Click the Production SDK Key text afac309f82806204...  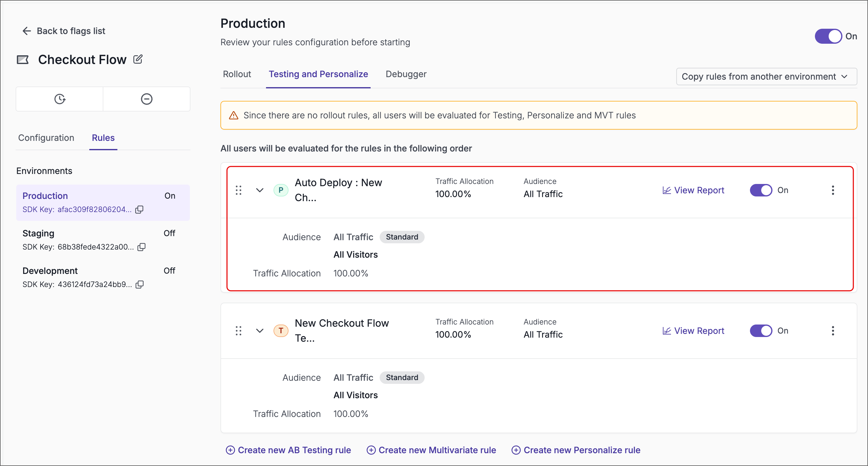[94, 209]
